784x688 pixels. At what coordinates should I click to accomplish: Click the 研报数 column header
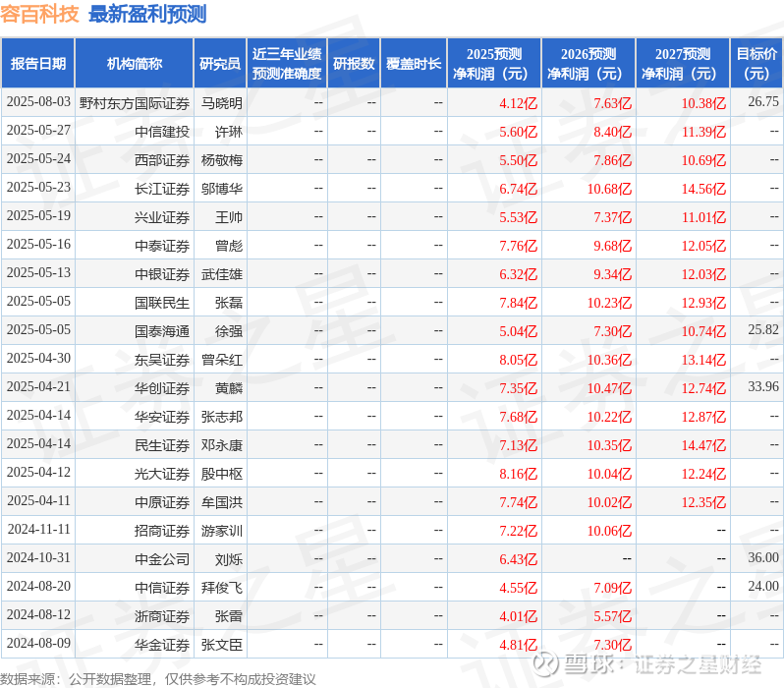[354, 64]
